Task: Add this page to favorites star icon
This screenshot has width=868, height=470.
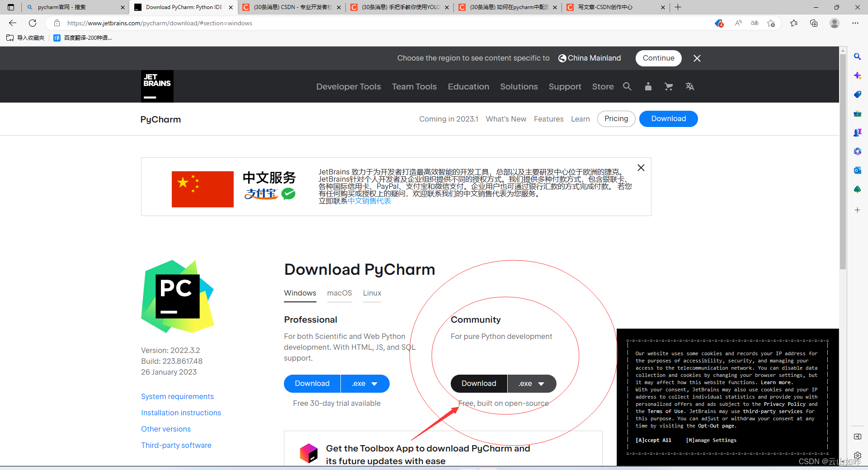Action: tap(771, 23)
